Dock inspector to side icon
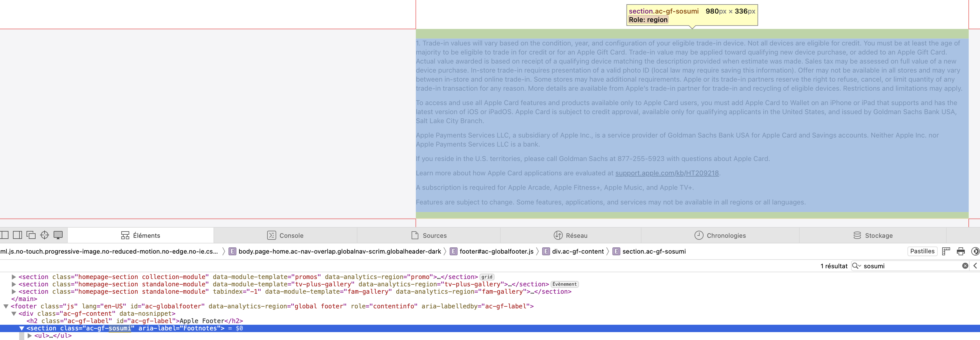The width and height of the screenshot is (980, 340). tap(17, 235)
